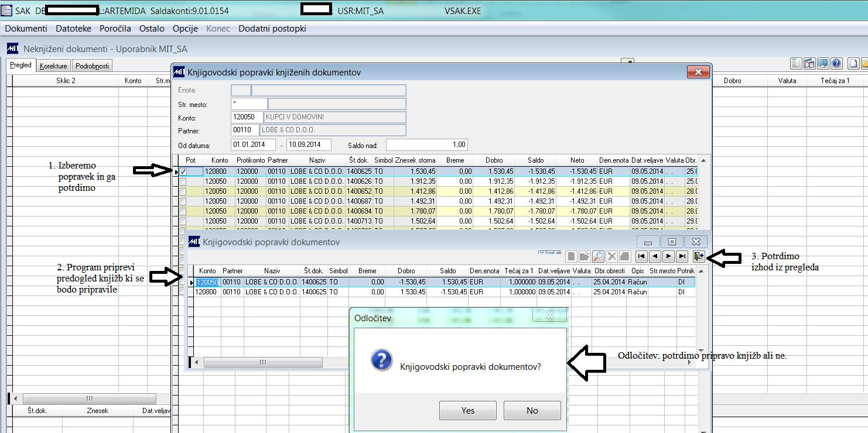
Task: Go to previous record arrow button
Action: coord(655,256)
